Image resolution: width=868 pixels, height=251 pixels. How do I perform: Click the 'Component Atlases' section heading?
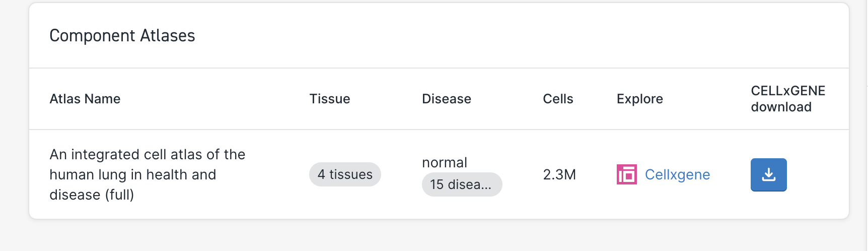[x=122, y=36]
